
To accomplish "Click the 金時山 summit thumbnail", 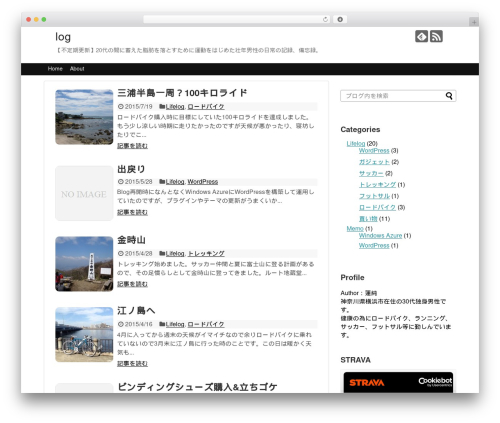I will pos(84,264).
